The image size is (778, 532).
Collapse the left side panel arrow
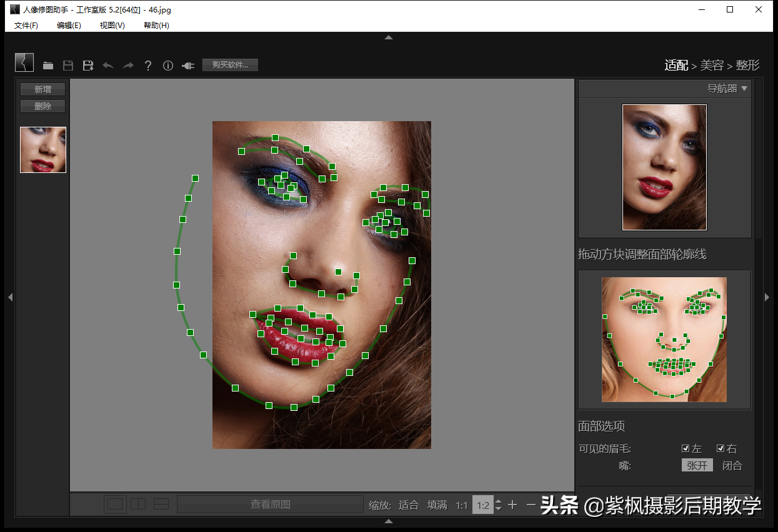click(10, 297)
